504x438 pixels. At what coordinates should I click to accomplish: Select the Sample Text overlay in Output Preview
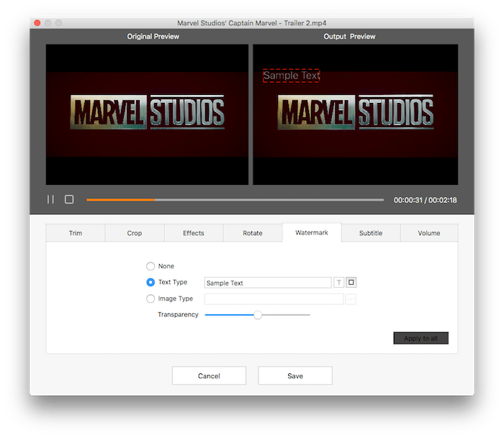tap(291, 76)
